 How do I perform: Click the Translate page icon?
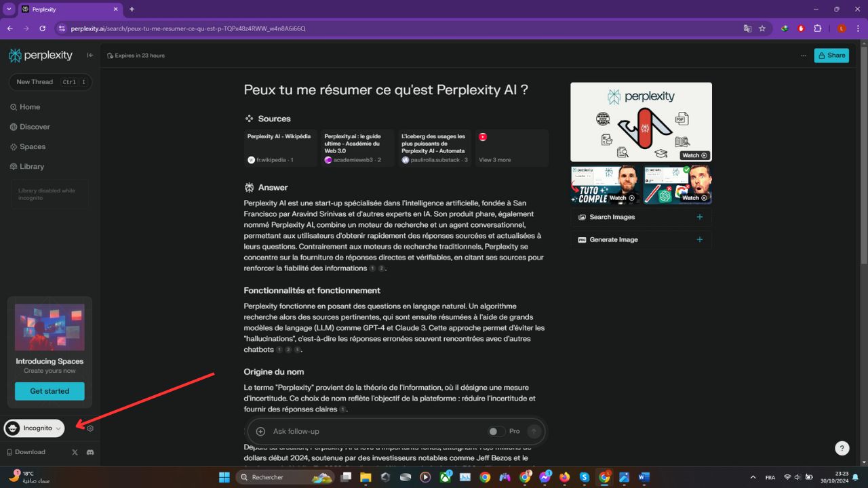tap(747, 28)
